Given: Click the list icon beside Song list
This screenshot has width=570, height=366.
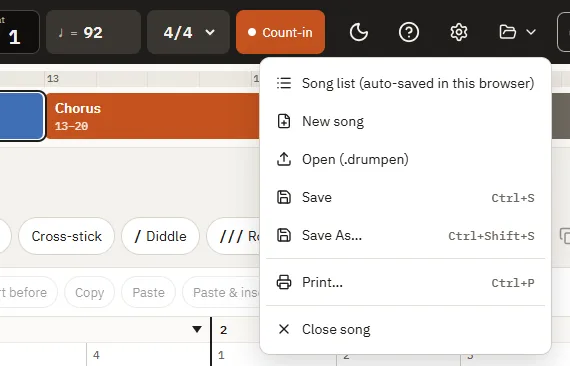Looking at the screenshot, I should pyautogui.click(x=284, y=83).
